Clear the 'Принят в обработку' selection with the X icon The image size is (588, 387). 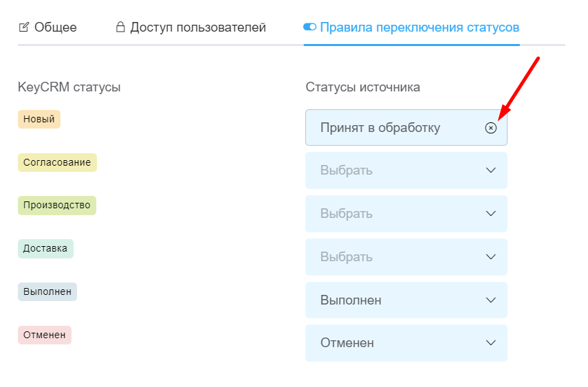coord(490,128)
